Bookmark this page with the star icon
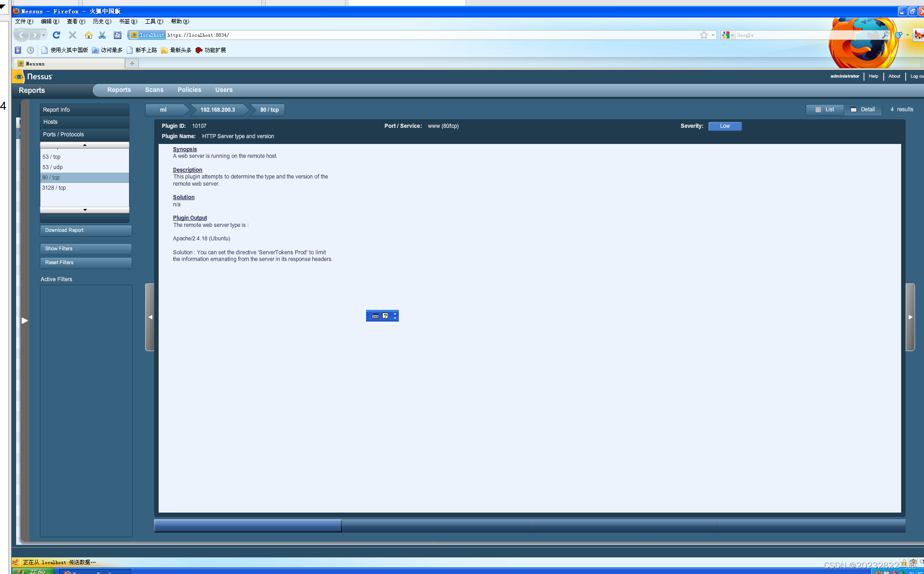This screenshot has height=574, width=924. coord(704,35)
